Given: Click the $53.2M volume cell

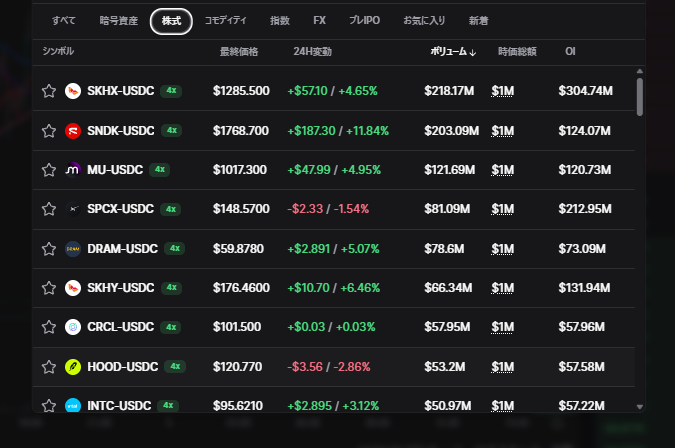Looking at the screenshot, I should (445, 367).
